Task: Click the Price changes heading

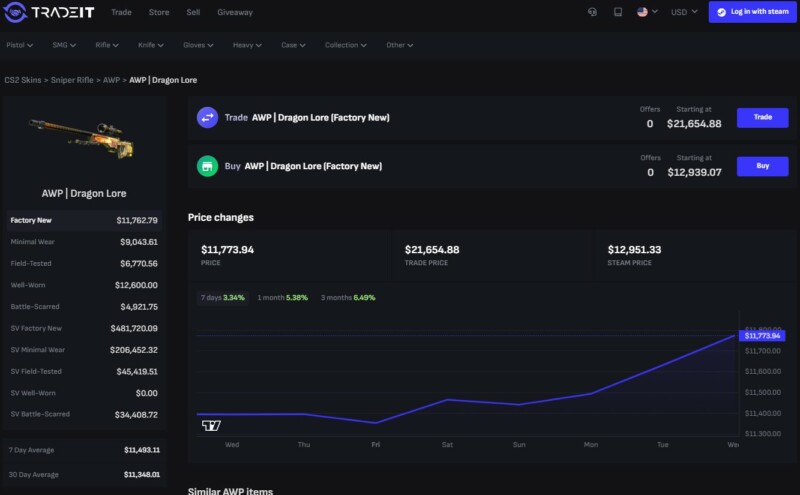Action: click(x=220, y=217)
